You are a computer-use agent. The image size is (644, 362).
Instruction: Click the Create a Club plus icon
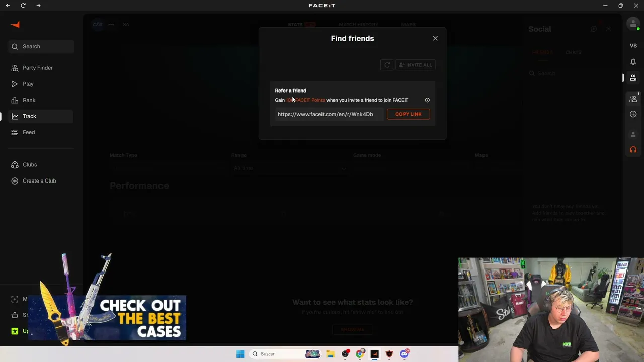pyautogui.click(x=15, y=181)
